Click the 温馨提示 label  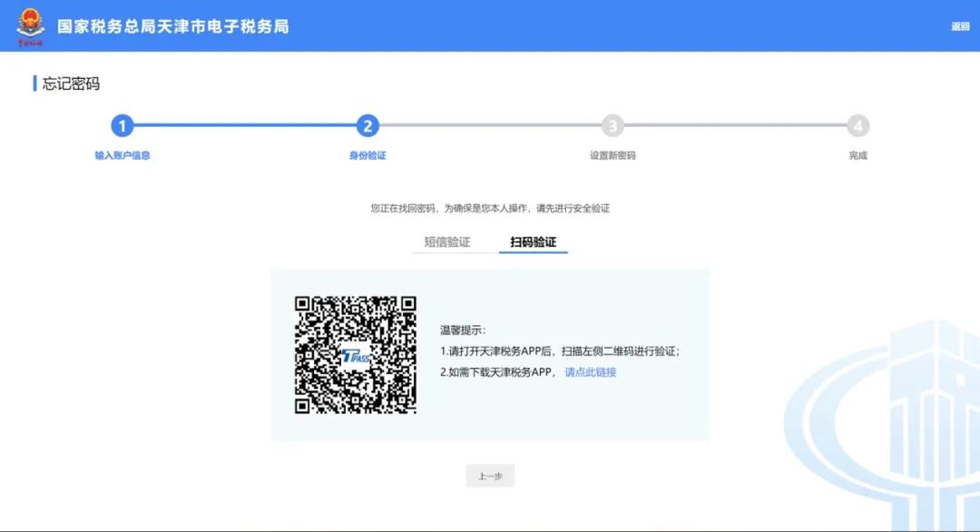tap(463, 330)
